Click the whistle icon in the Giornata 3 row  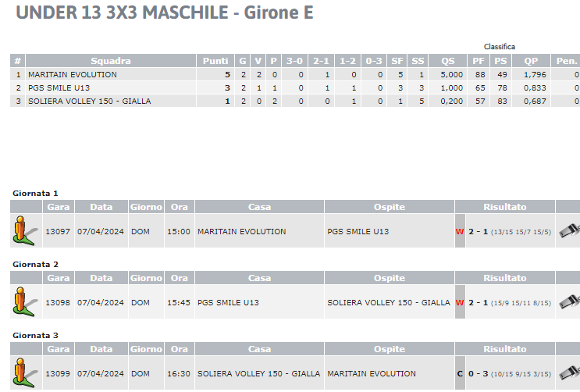pos(569,372)
